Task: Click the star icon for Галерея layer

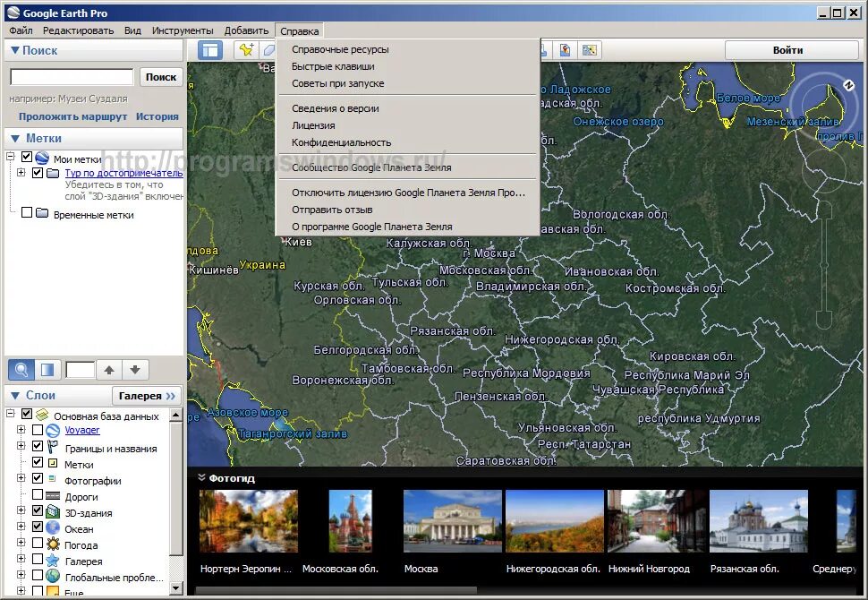Action: (53, 560)
